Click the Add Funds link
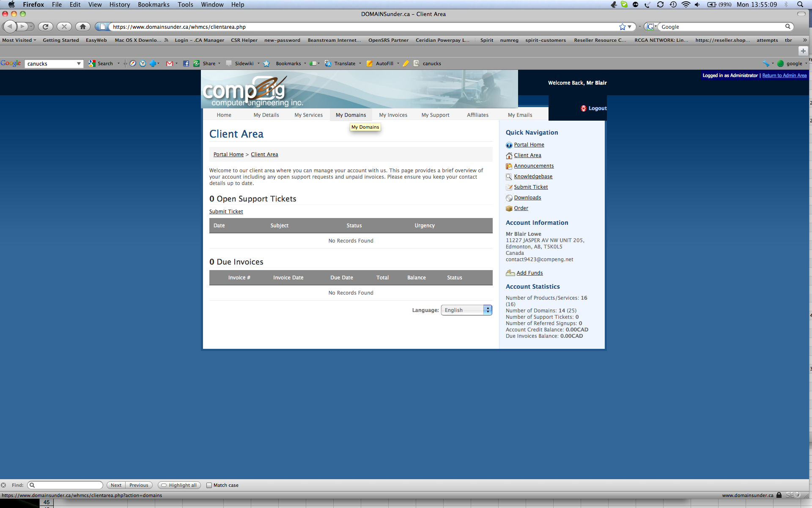The width and height of the screenshot is (812, 508). (x=529, y=273)
